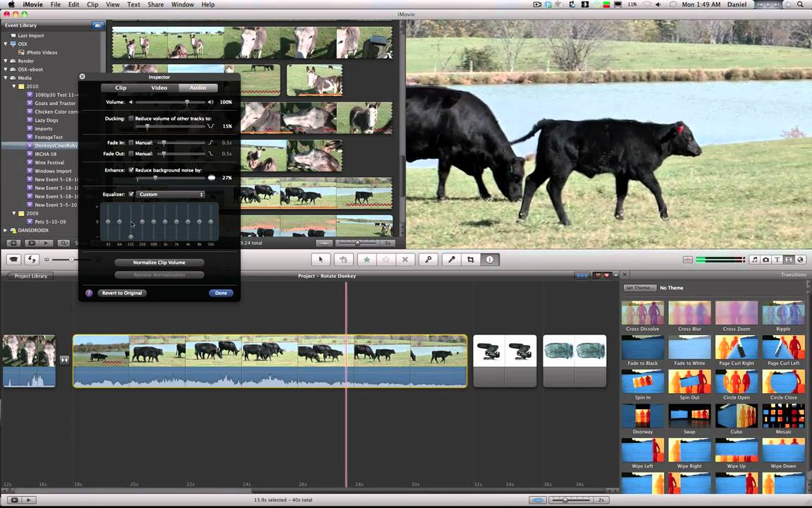This screenshot has height=508, width=812.
Task: Select the Wine Festival event
Action: pos(49,162)
